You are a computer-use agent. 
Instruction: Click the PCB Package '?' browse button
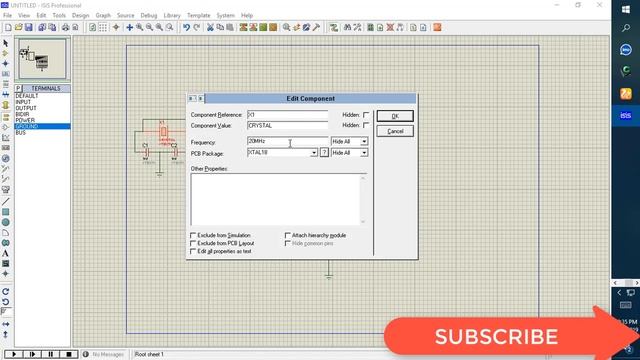click(x=324, y=153)
